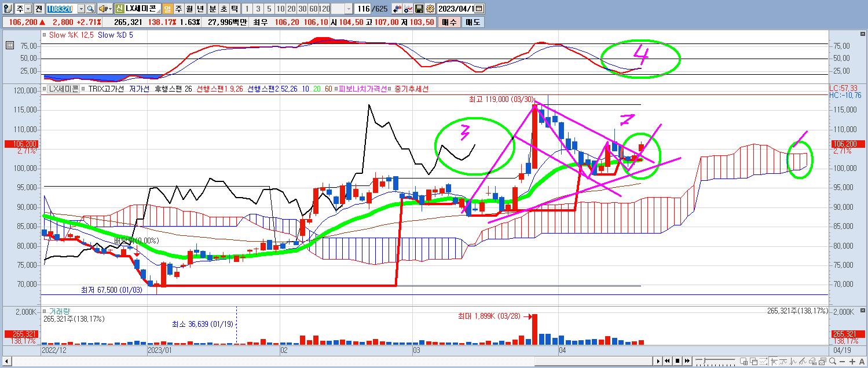Select the 분 minute period button
This screenshot has height=368, width=868.
pyautogui.click(x=213, y=9)
